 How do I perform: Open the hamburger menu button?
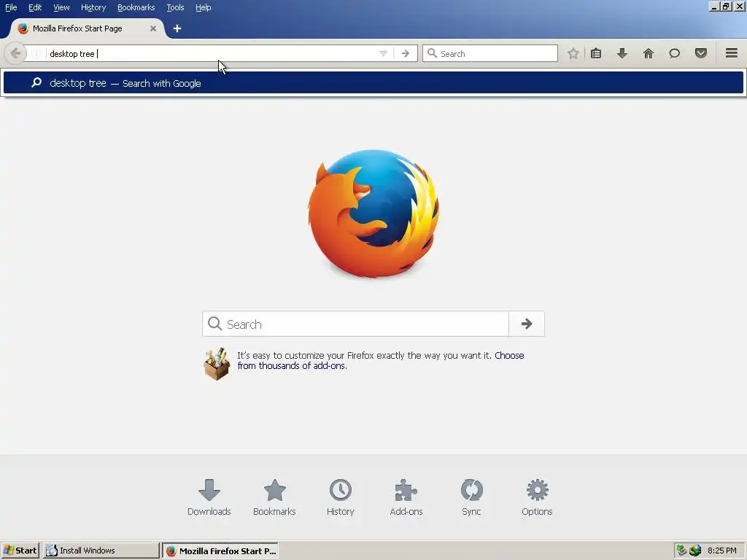coord(732,53)
